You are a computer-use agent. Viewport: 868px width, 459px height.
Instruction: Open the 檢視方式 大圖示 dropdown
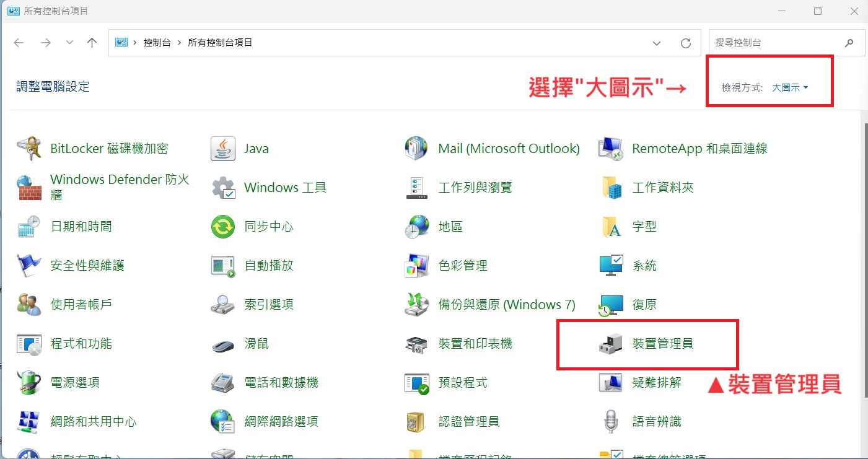[790, 88]
